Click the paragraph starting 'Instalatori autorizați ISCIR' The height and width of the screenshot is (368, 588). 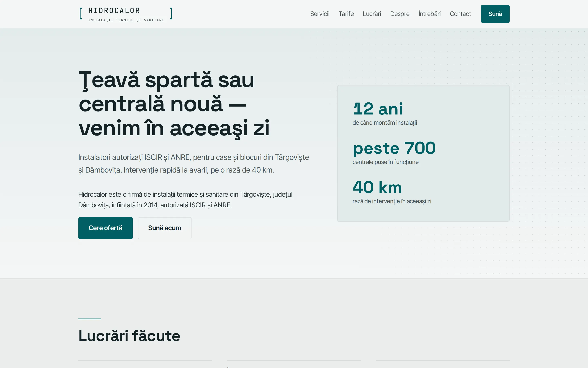pyautogui.click(x=194, y=164)
